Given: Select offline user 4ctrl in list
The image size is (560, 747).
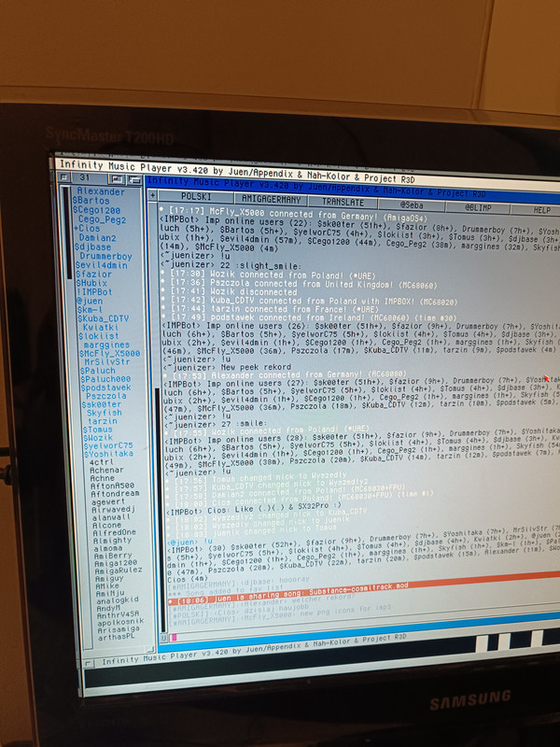Looking at the screenshot, I should (102, 461).
